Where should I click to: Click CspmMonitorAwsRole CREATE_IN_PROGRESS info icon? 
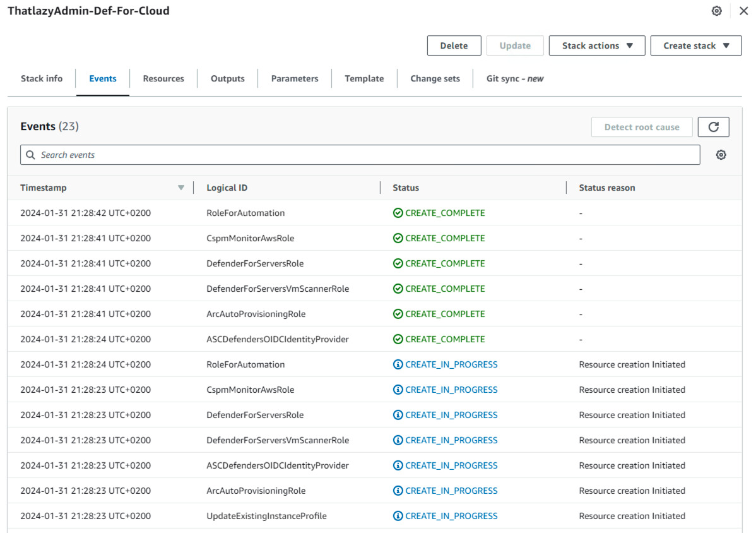(398, 390)
